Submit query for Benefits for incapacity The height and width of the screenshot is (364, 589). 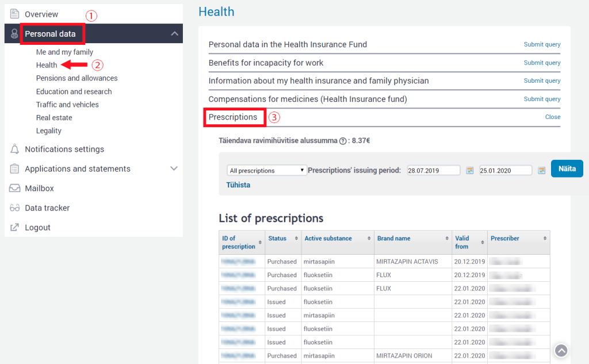click(542, 63)
